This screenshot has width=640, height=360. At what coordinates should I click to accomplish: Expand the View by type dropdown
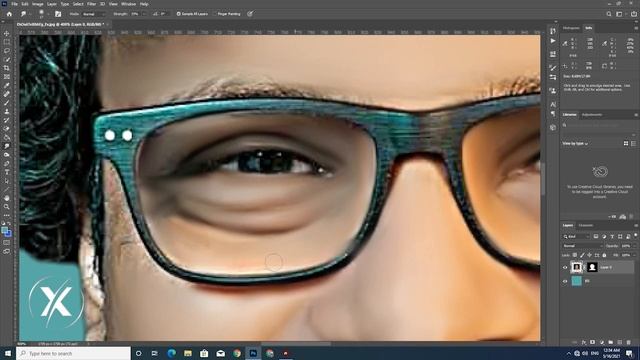click(576, 144)
